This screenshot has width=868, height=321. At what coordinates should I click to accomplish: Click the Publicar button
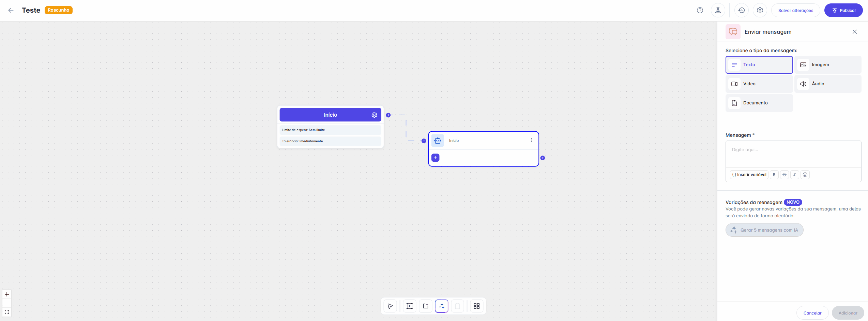pos(843,10)
